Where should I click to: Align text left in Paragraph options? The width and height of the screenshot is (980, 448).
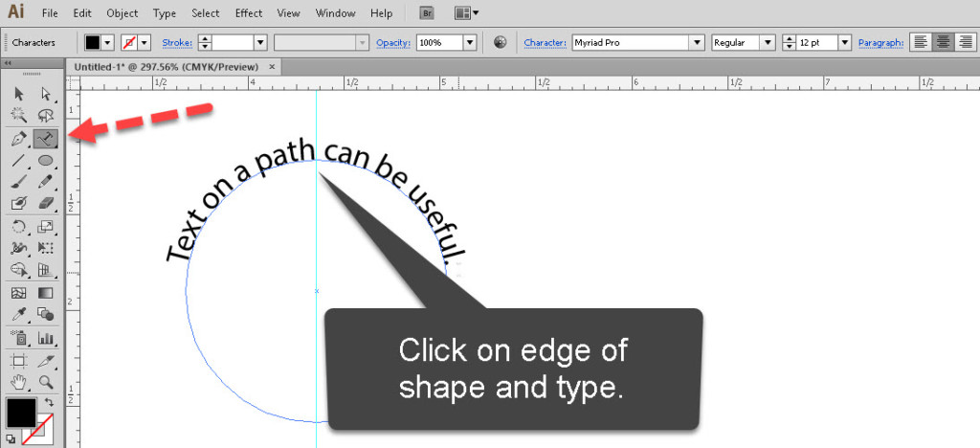[920, 42]
